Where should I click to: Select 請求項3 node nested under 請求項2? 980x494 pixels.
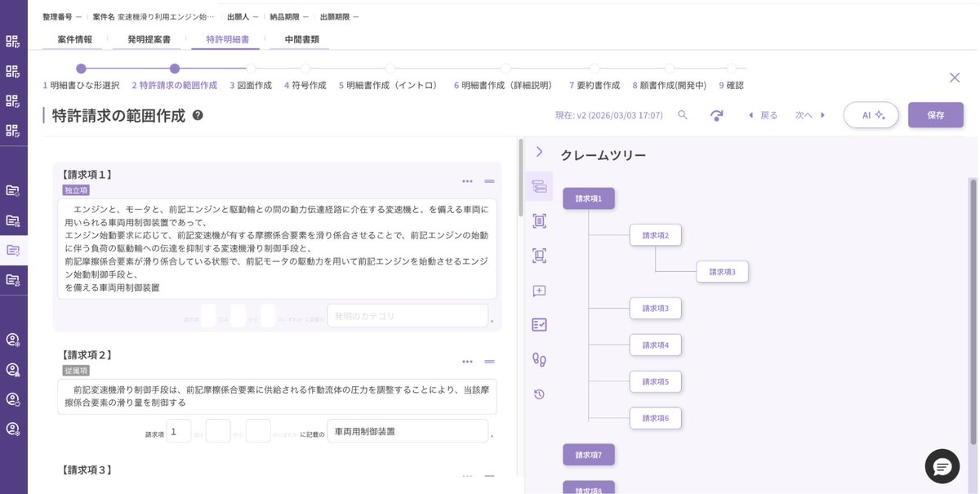(723, 272)
